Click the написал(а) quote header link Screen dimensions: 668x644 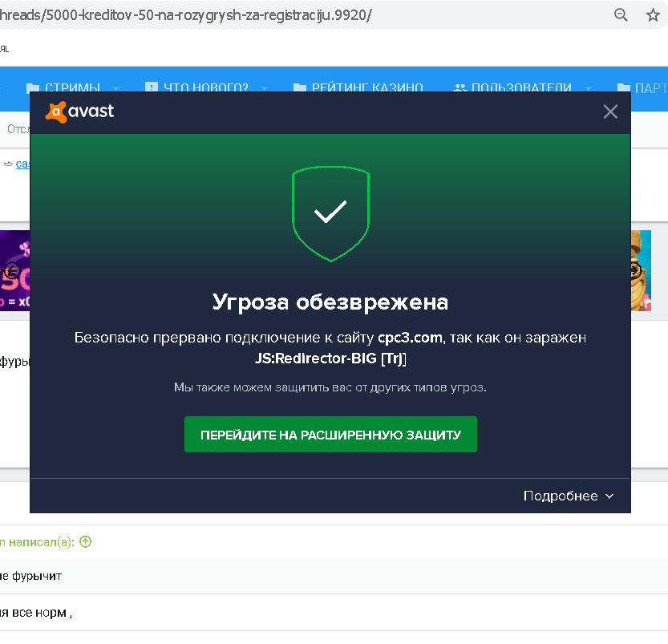pyautogui.click(x=38, y=542)
